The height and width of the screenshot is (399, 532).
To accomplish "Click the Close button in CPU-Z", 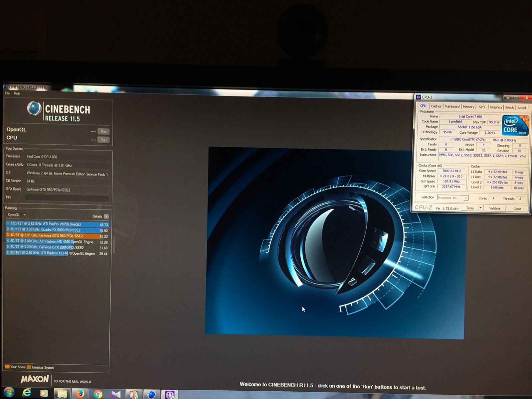I will pyautogui.click(x=517, y=209).
